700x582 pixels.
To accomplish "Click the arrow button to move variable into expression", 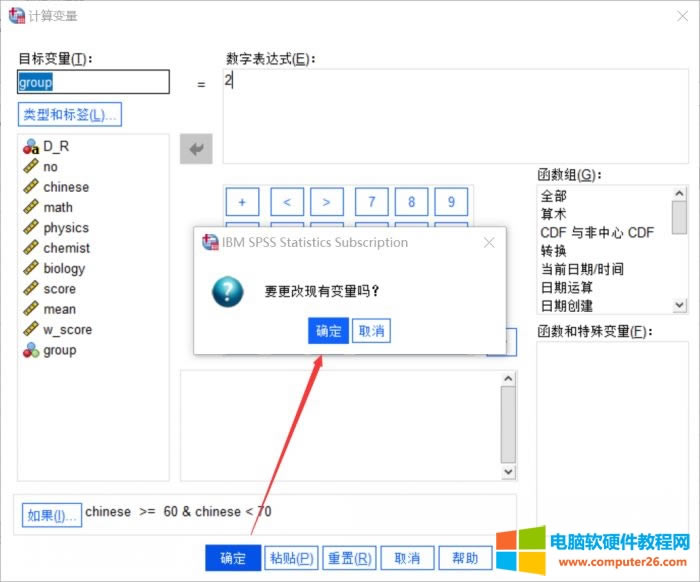I will click(196, 150).
